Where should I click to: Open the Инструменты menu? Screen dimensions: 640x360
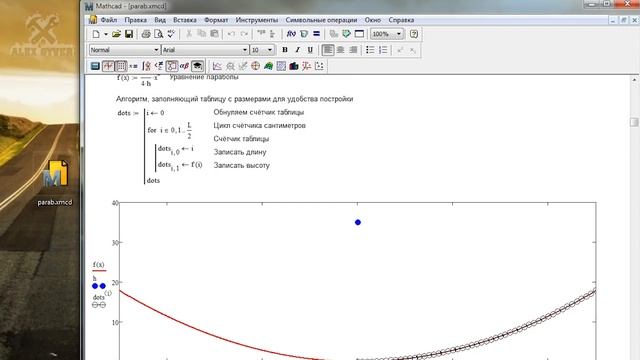pyautogui.click(x=257, y=20)
